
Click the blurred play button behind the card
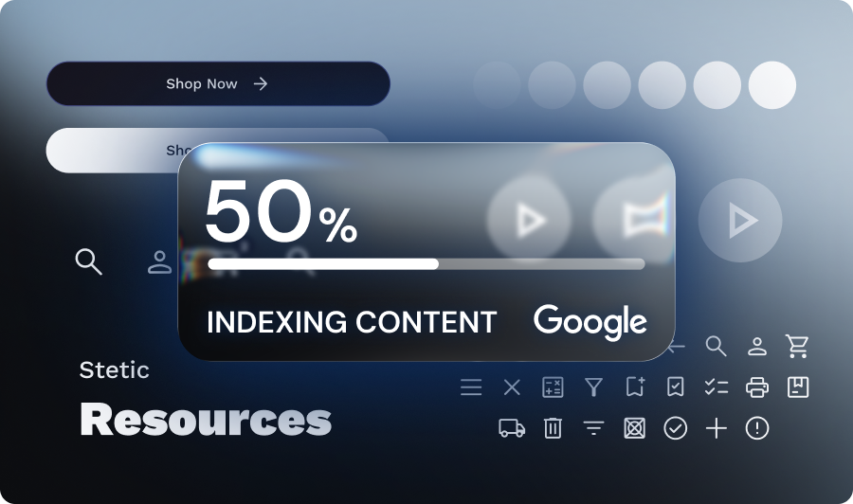[529, 220]
